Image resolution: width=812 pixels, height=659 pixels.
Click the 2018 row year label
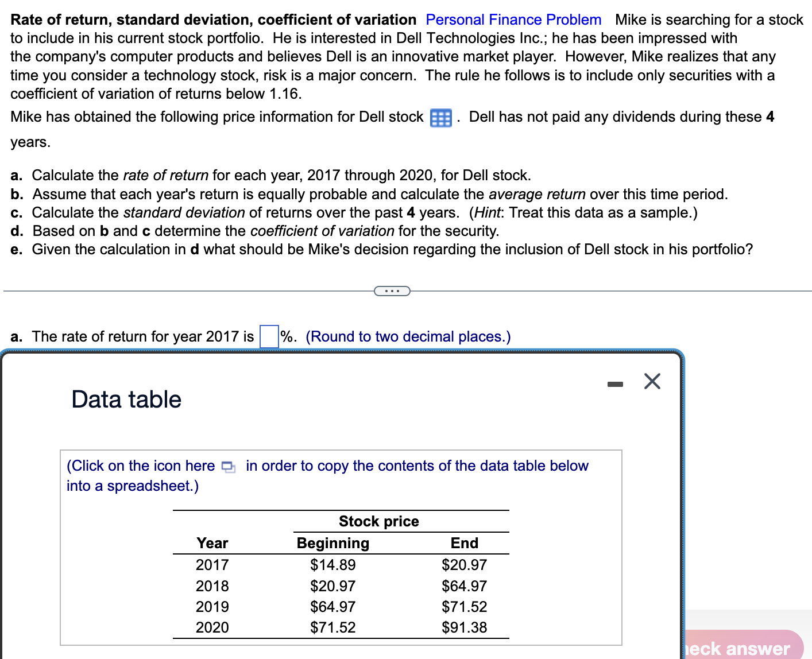tap(212, 586)
